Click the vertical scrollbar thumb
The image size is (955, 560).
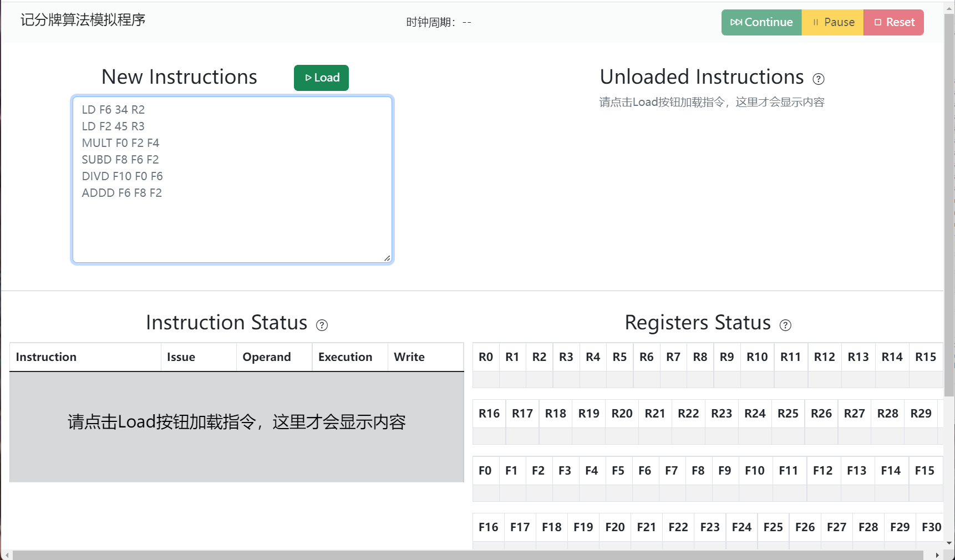[x=949, y=205]
